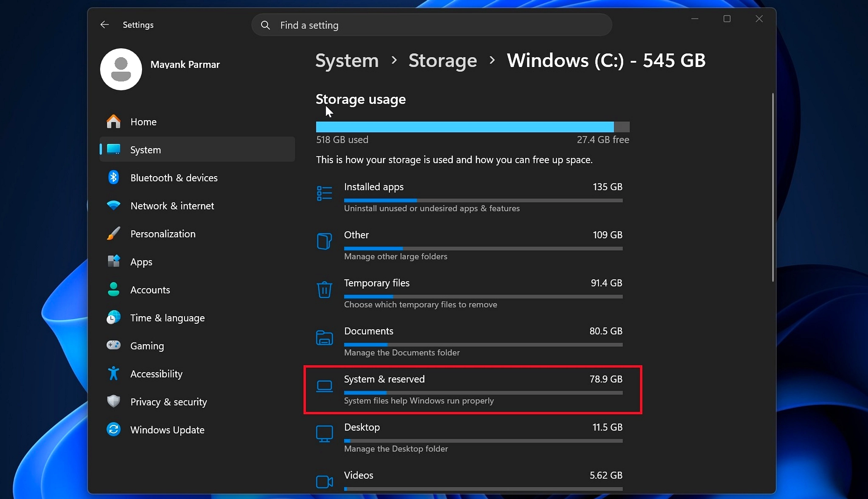Screen dimensions: 868x499
Task: Open Gaming settings
Action: [197, 346]
